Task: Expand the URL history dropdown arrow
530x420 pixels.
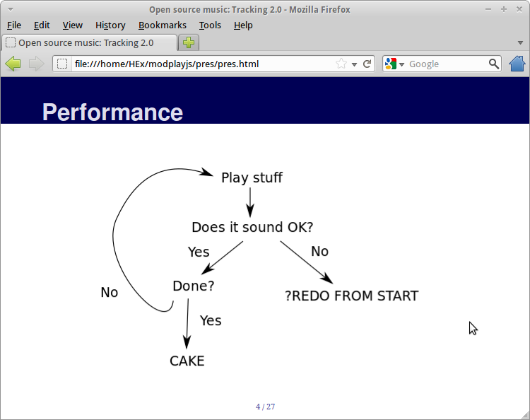Action: pos(354,64)
